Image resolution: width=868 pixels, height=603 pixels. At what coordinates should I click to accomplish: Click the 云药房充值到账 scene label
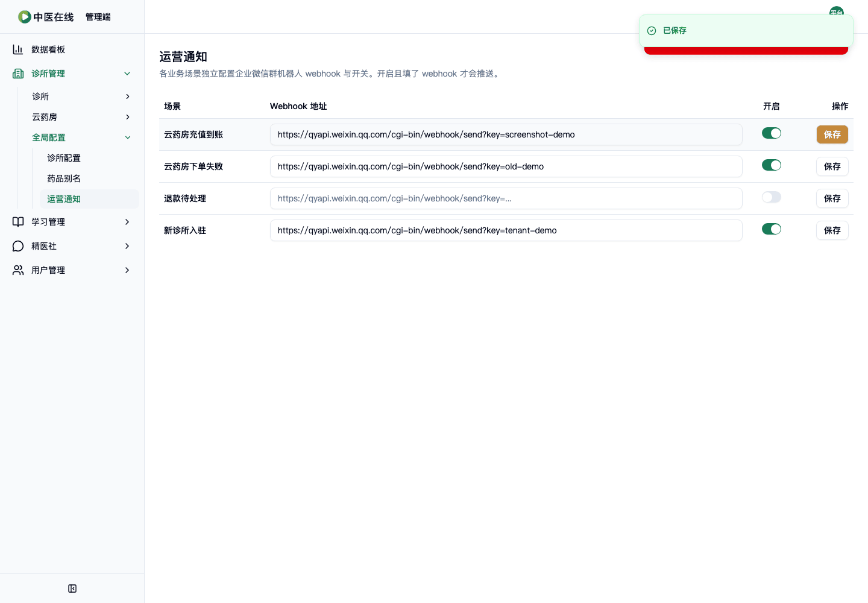click(193, 134)
